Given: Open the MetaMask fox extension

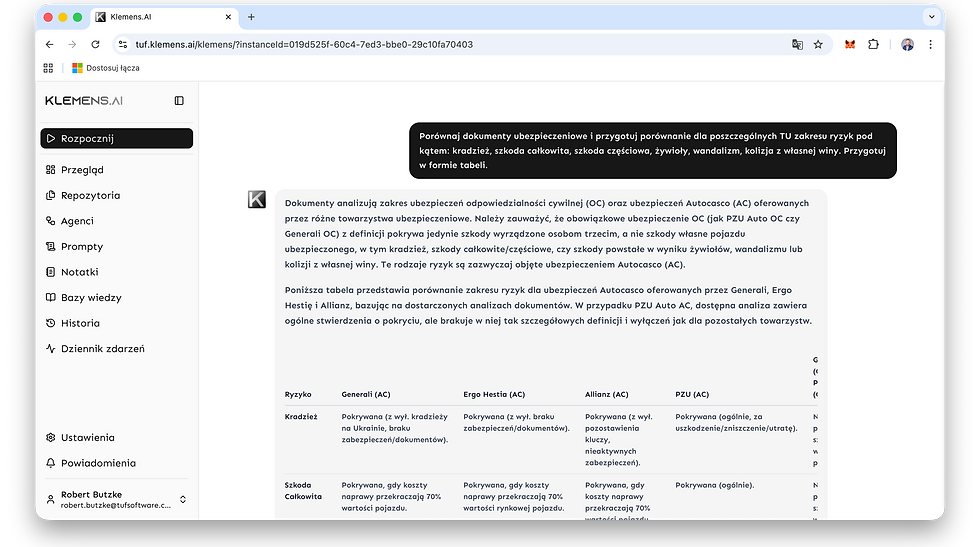Looking at the screenshot, I should coord(850,44).
